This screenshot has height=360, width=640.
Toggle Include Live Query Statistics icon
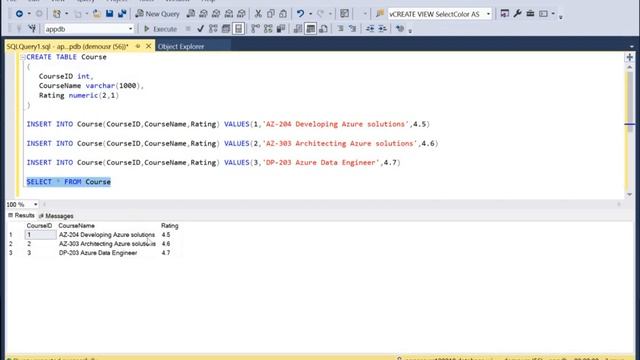268,29
